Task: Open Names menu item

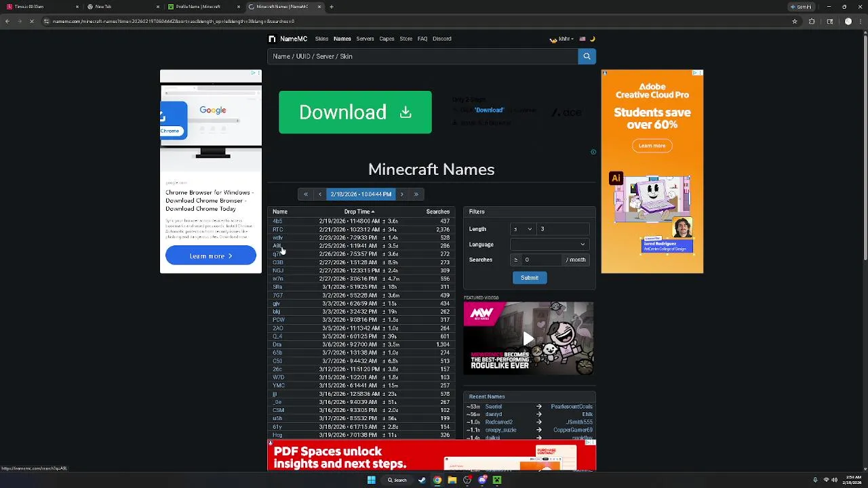Action: tap(342, 39)
